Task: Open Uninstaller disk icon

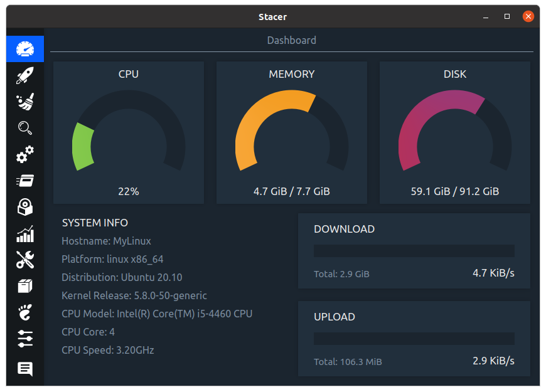Action: point(25,207)
